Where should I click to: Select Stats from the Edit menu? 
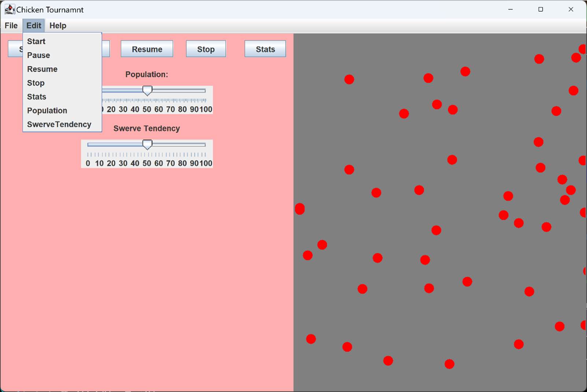[x=36, y=97]
